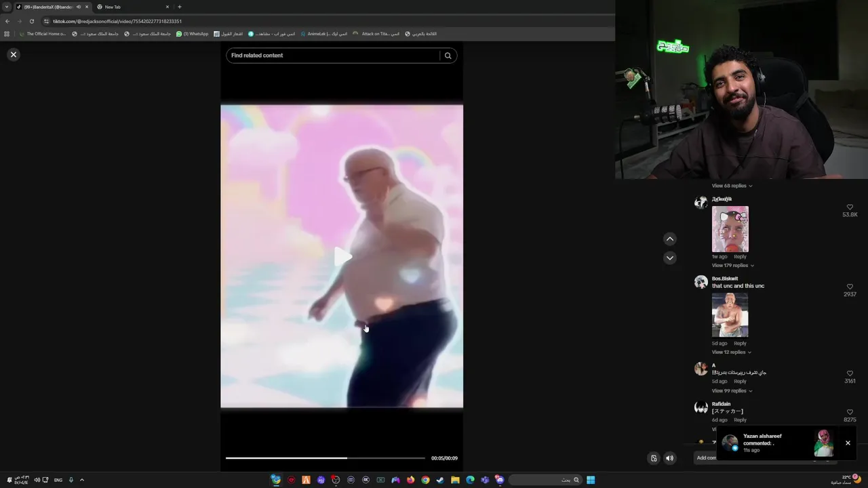Open Bos.Biskwit's profile avatar
868x488 pixels.
tap(701, 282)
